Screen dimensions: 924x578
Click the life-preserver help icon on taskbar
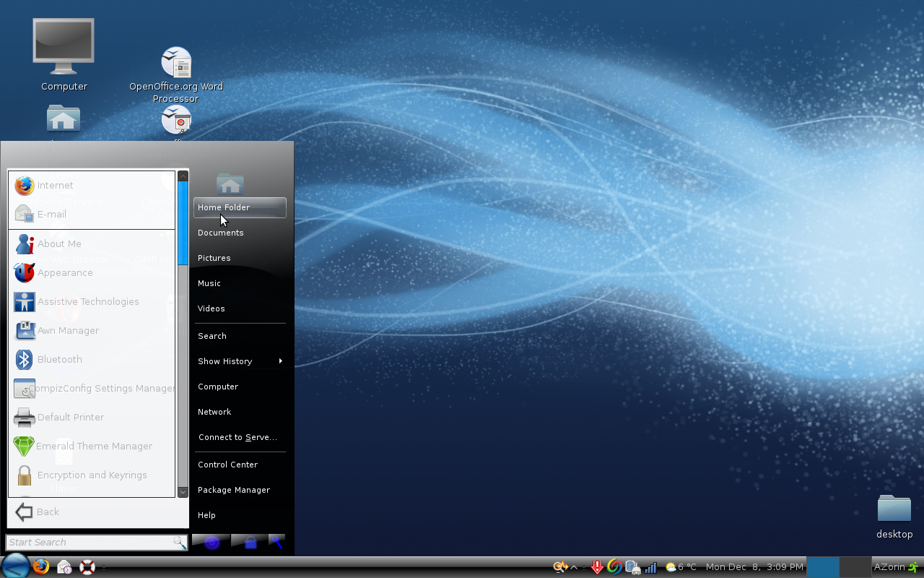pyautogui.click(x=87, y=566)
